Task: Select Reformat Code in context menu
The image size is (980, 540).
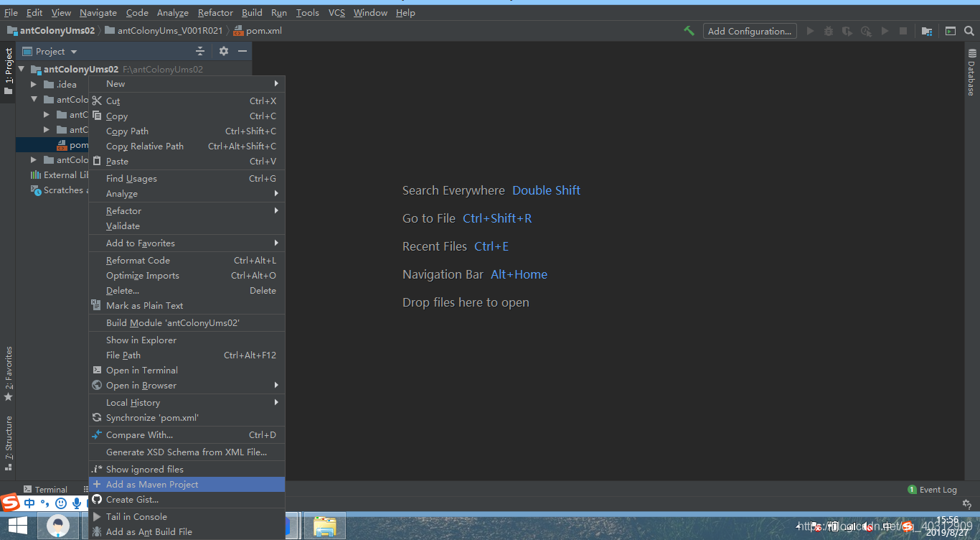Action: tap(187, 260)
